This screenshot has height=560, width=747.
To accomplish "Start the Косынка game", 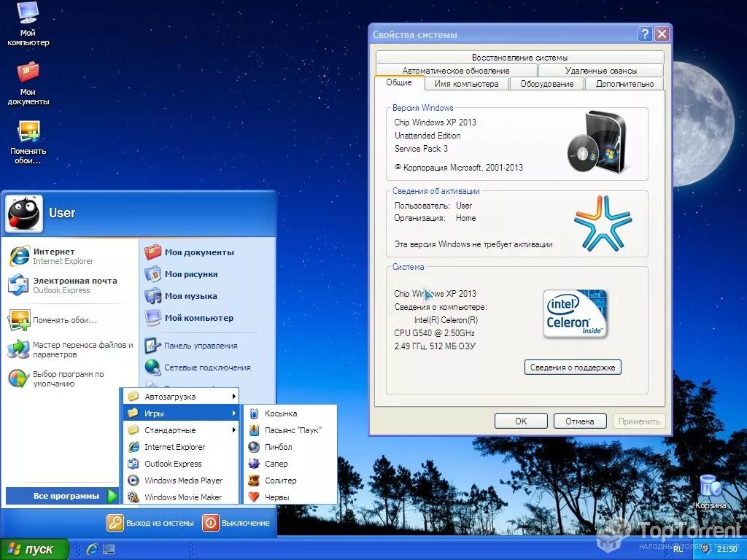I will (290, 413).
